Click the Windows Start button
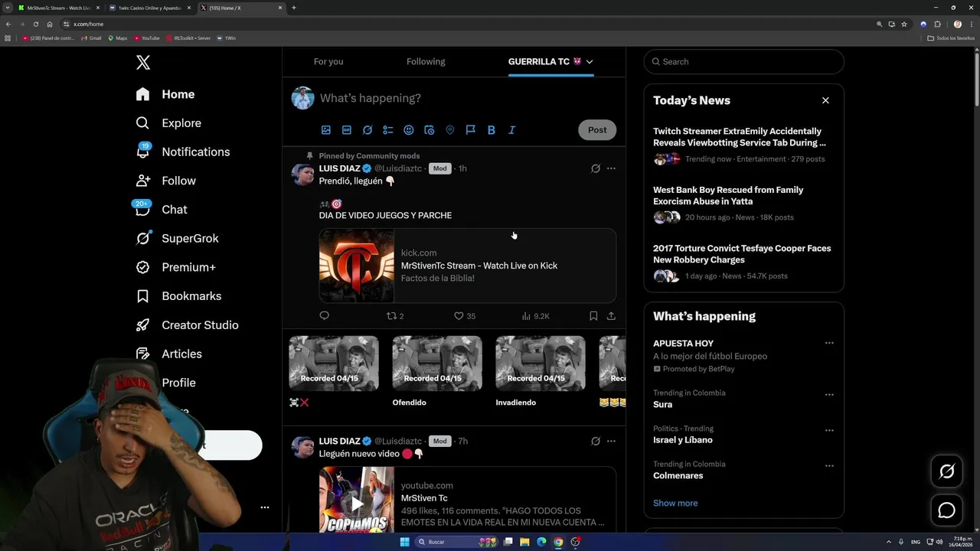Viewport: 980px width, 551px height. 404,542
